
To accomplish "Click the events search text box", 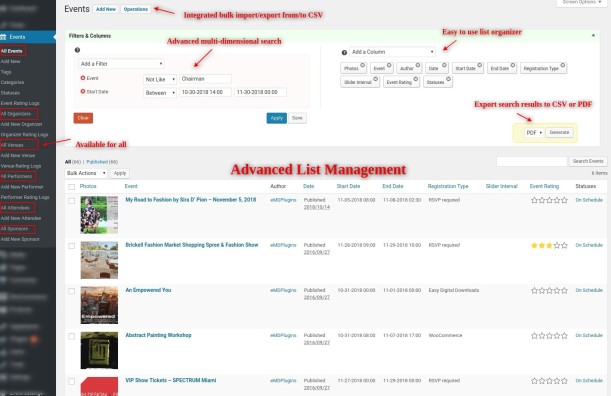I will tap(532, 161).
